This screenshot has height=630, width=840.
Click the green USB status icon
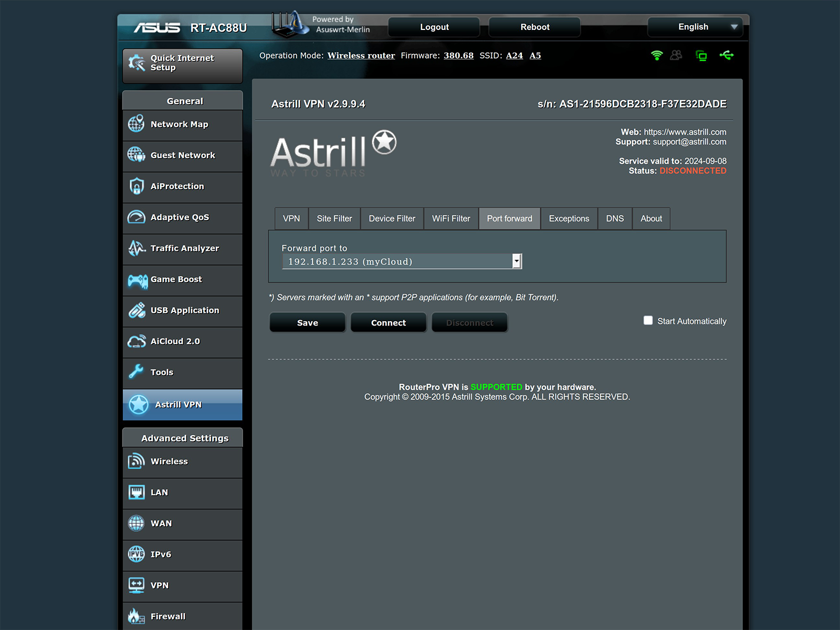(x=727, y=55)
